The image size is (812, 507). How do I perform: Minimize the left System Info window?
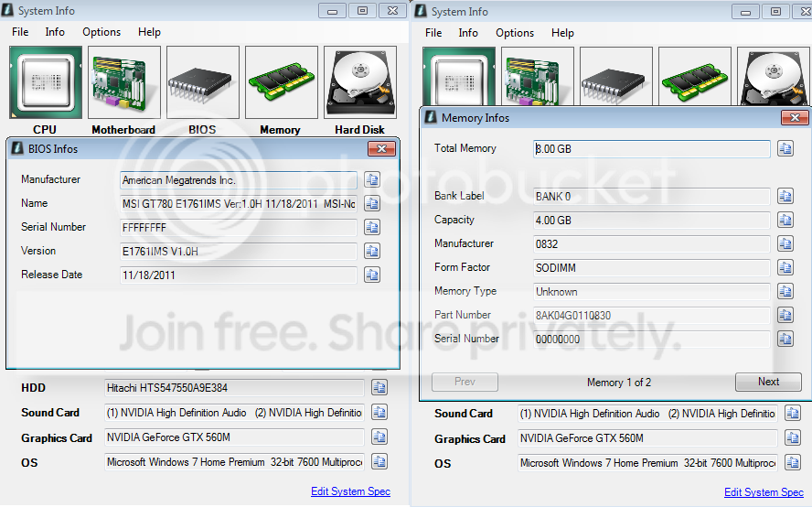332,11
